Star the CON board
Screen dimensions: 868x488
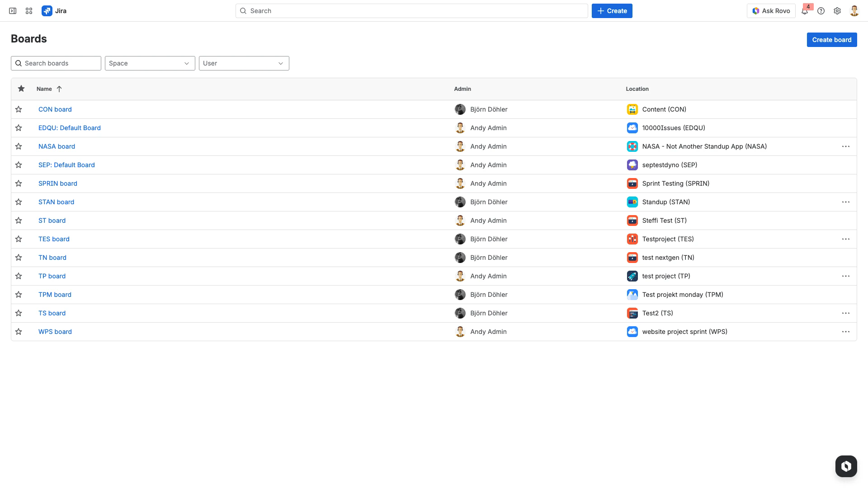click(x=19, y=109)
